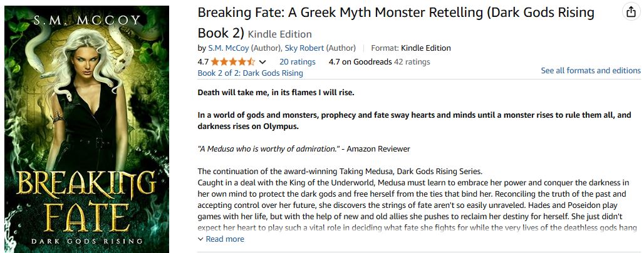The image size is (644, 253).
Task: Click the 4.7 number before the stars
Action: click(x=204, y=62)
